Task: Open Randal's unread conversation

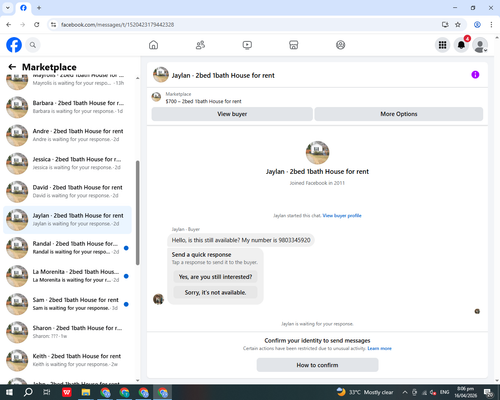Action: point(67,248)
